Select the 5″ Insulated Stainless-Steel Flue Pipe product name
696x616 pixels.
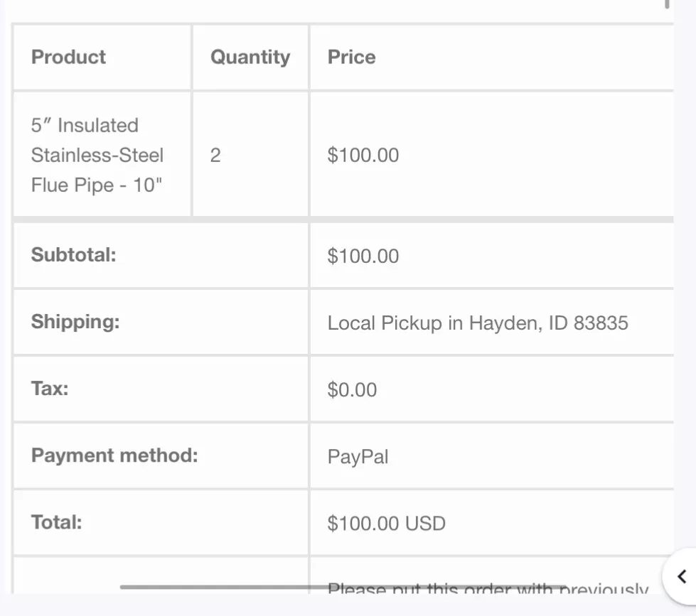pos(97,155)
